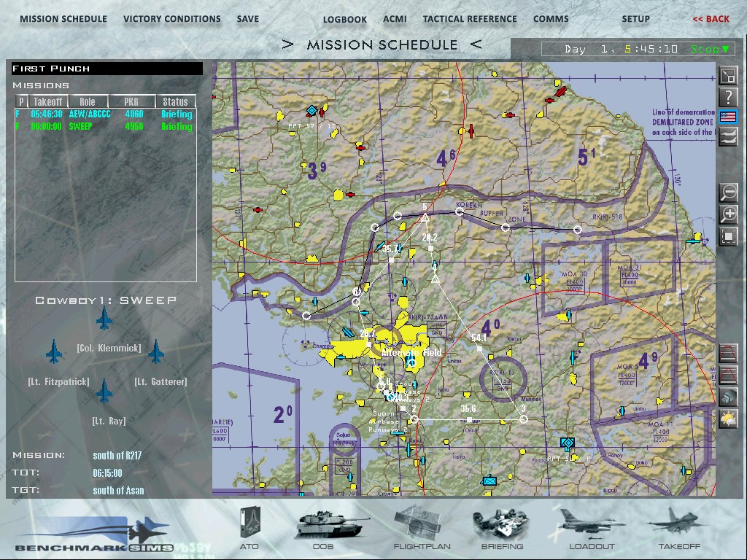
Task: Toggle the US flag team filter
Action: [728, 117]
